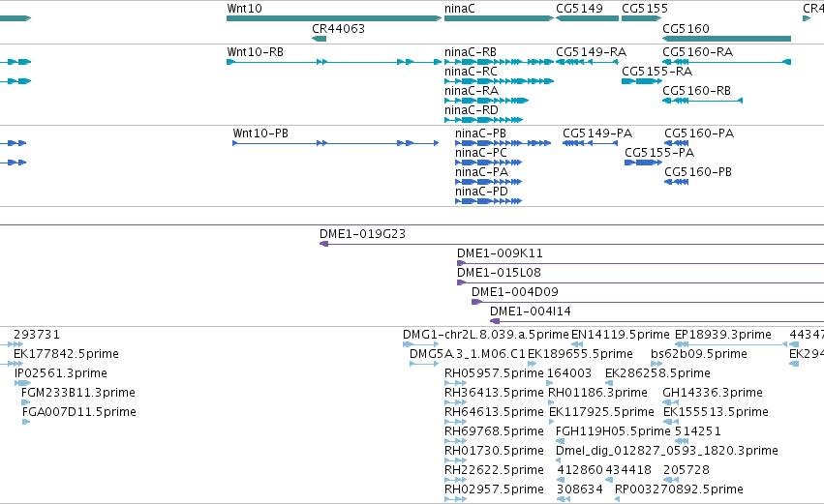Select the EP18939.3prime EST label
824x504 pixels.
723,335
